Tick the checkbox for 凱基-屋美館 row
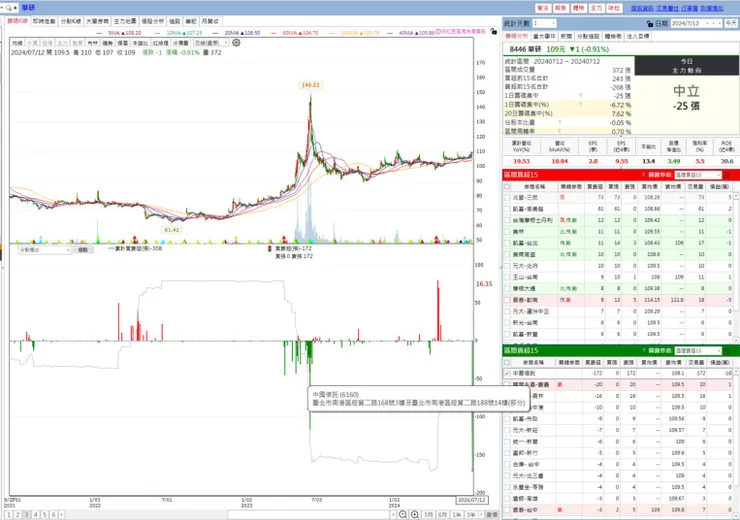The width and height of the screenshot is (740, 520). pos(507,209)
